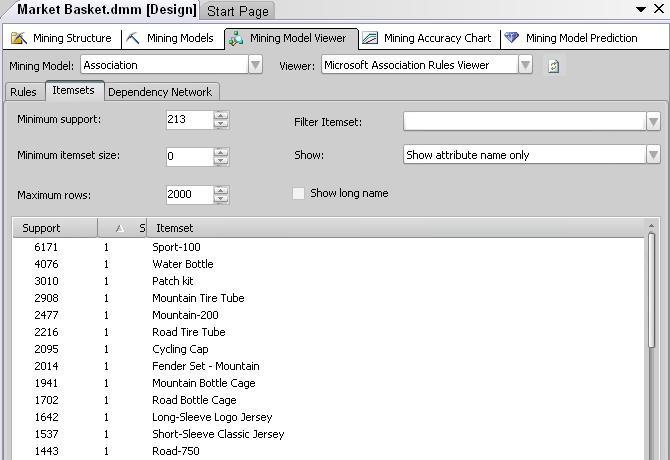Viewport: 670px width, 460px height.
Task: Click the Minimum support input field
Action: pyautogui.click(x=190, y=120)
